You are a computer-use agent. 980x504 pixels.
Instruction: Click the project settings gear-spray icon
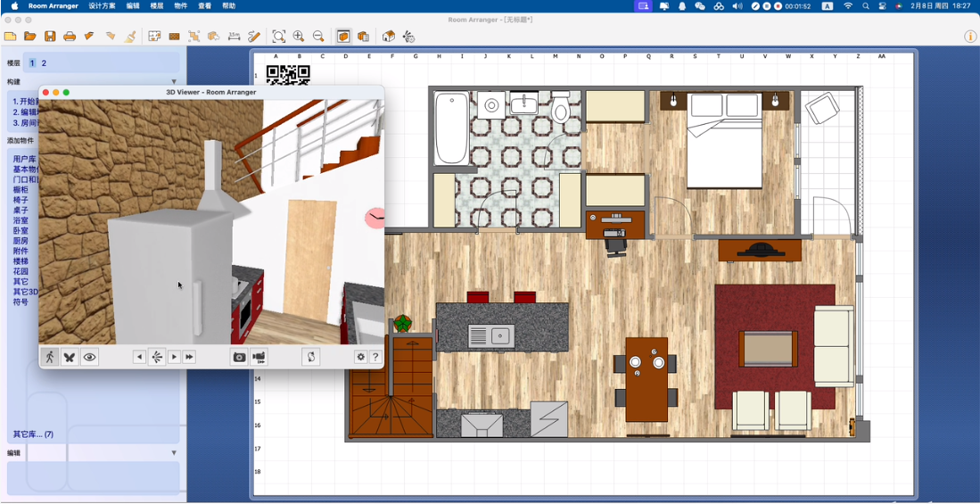(408, 37)
